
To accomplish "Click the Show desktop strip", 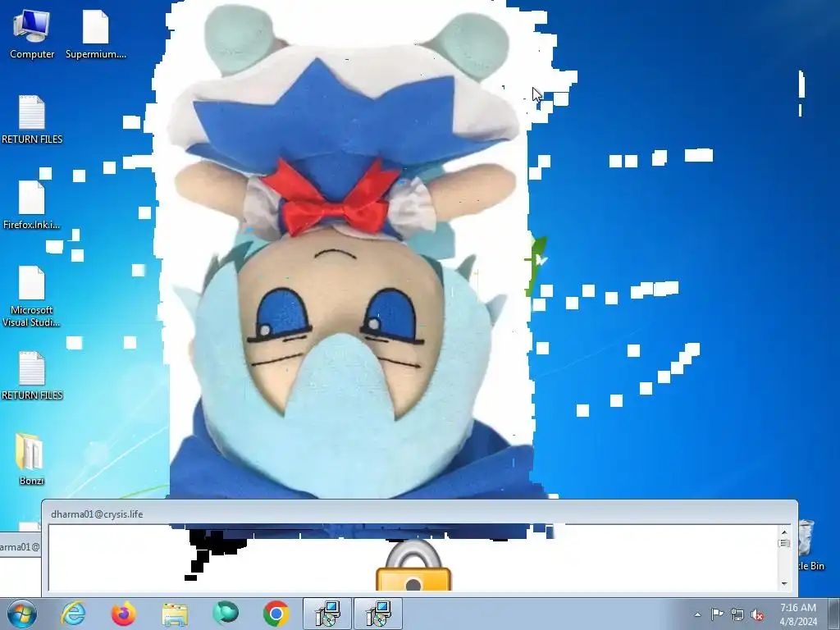I will point(834,614).
